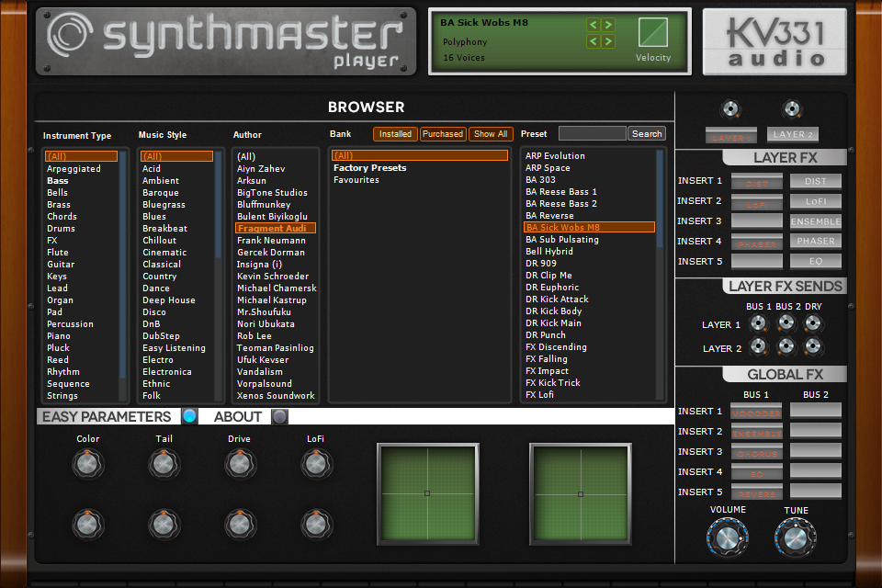This screenshot has height=588, width=882.
Task: Open the empty Bus 2 slot on Global FX Insert 1
Action: [x=816, y=411]
